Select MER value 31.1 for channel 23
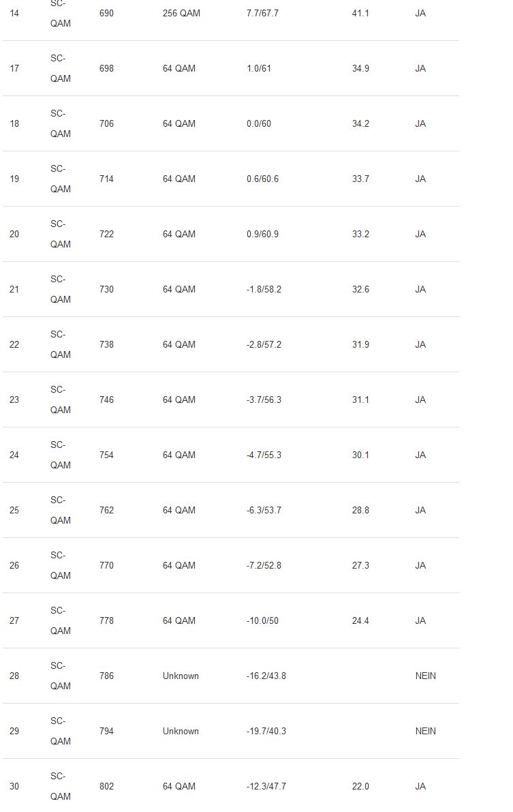513x812 pixels. click(360, 400)
